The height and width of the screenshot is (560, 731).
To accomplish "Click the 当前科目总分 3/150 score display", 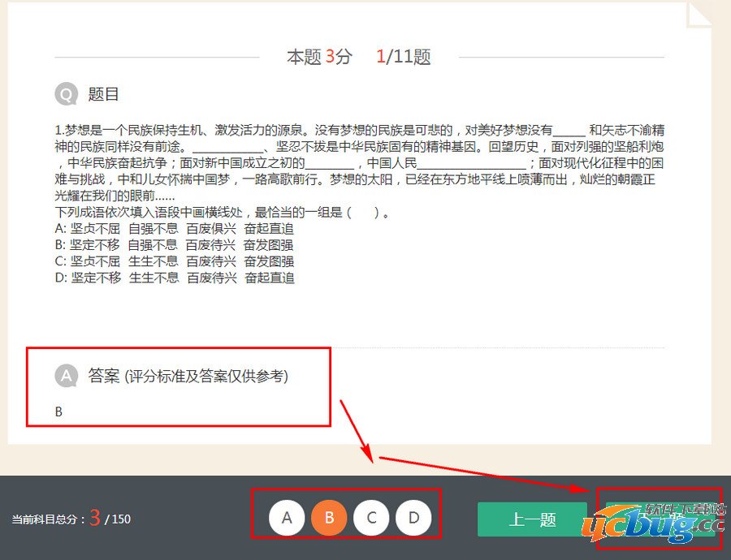I will click(71, 519).
